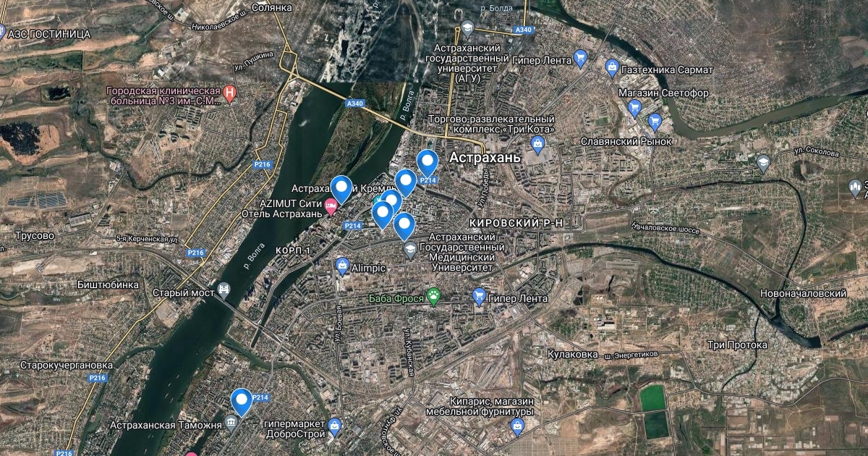Click the АГУ university cap icon

coord(467,29)
